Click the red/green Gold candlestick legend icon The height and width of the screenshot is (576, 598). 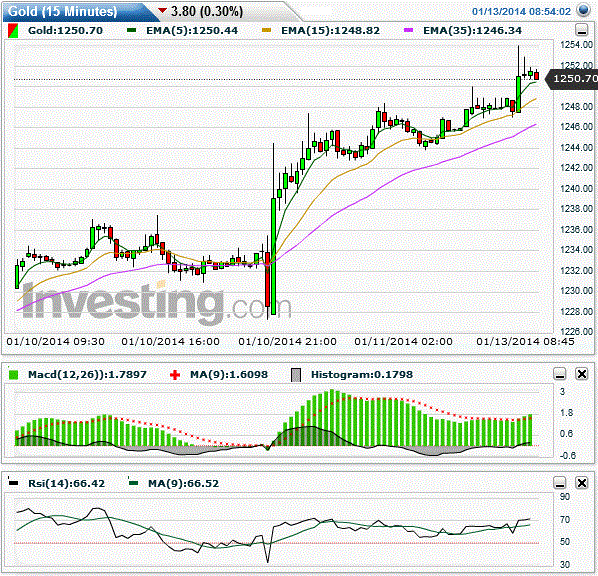click(13, 31)
